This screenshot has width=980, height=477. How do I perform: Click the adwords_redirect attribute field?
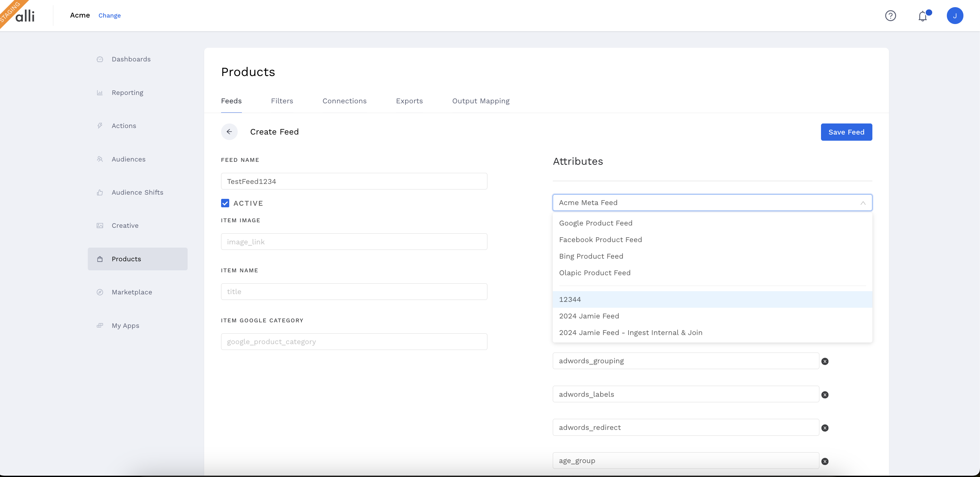(x=685, y=428)
